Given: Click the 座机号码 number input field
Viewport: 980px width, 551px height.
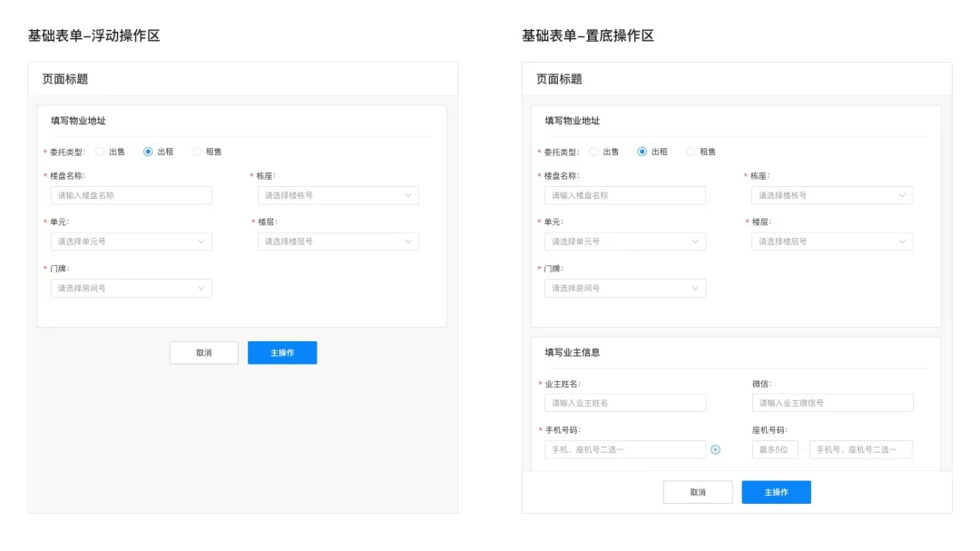Looking at the screenshot, I should pyautogui.click(x=861, y=449).
